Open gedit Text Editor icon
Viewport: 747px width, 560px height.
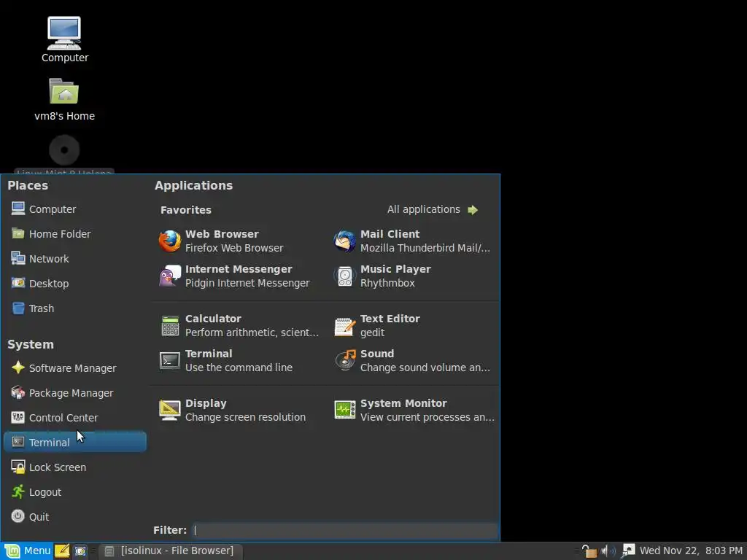tap(344, 326)
